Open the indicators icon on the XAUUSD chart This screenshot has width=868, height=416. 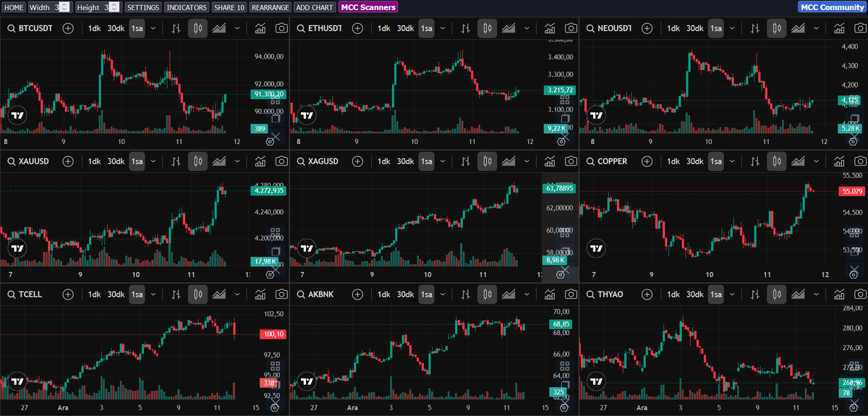[260, 161]
